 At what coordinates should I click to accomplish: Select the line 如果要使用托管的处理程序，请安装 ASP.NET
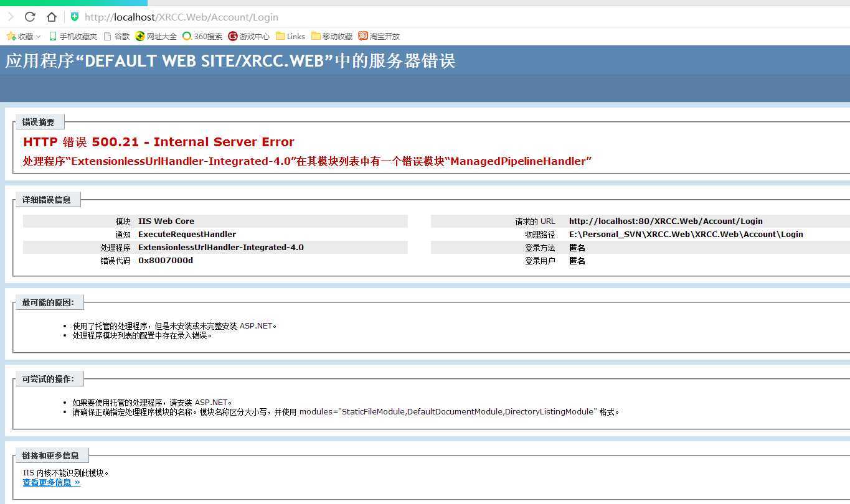click(x=152, y=403)
